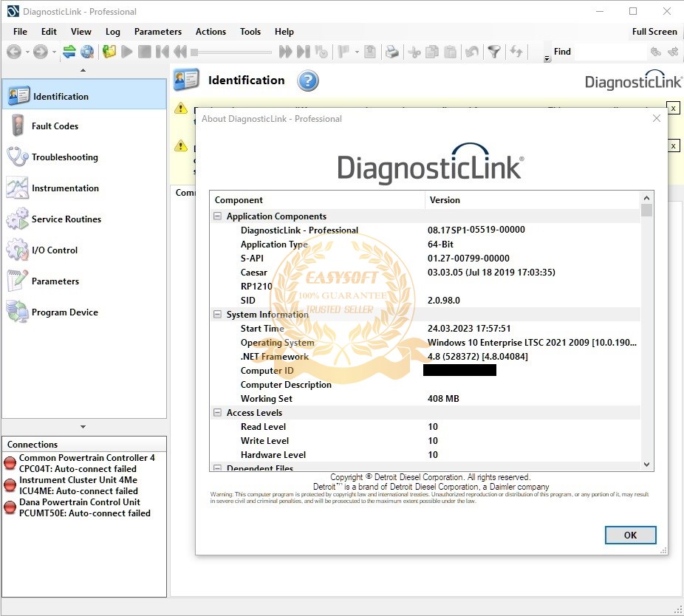The image size is (684, 616).
Task: Click the log fast-forward button
Action: click(x=286, y=52)
